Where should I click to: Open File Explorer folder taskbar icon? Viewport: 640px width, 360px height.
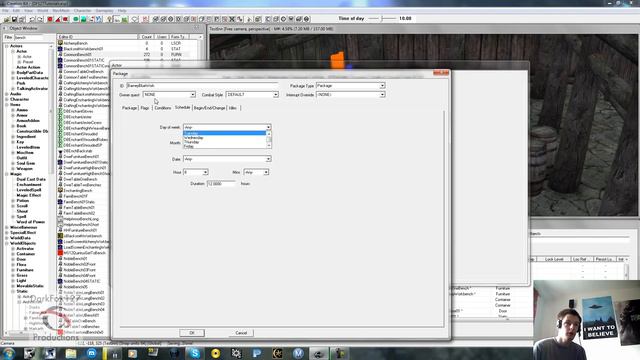pos(71,353)
